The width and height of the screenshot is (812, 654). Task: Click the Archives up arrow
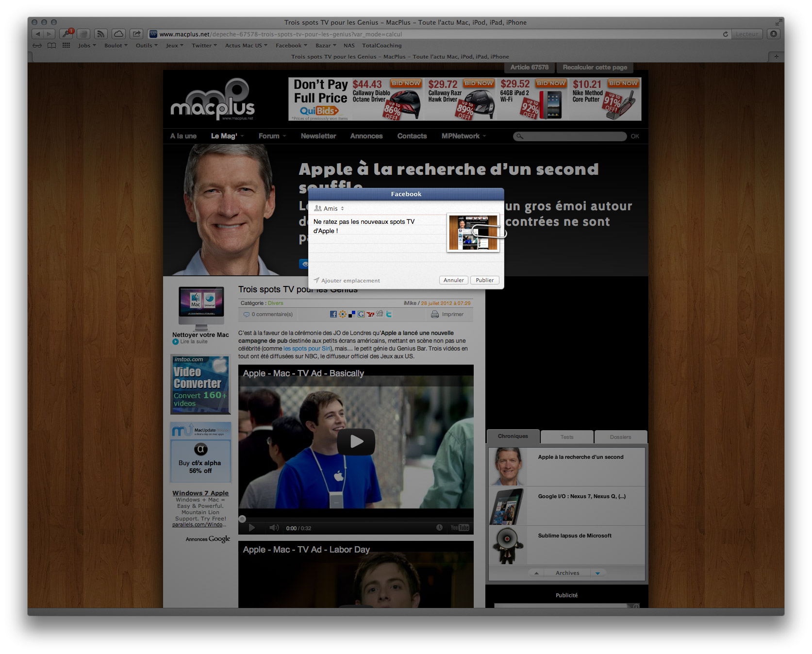tap(536, 573)
